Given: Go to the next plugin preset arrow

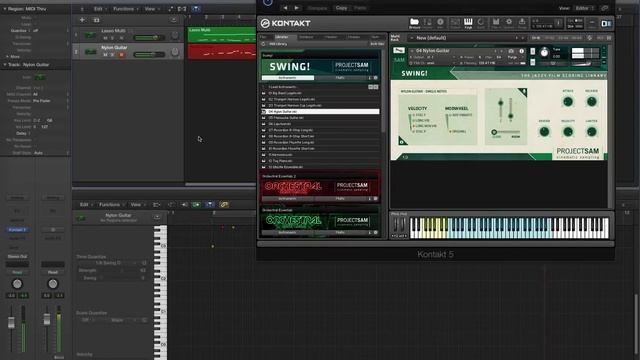Looking at the screenshot, I should 297,8.
